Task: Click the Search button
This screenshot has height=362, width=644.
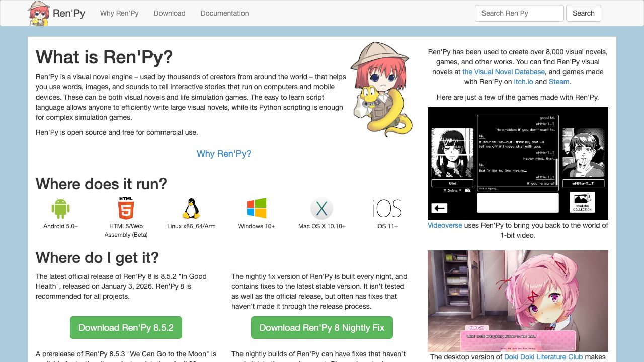Action: click(x=584, y=13)
